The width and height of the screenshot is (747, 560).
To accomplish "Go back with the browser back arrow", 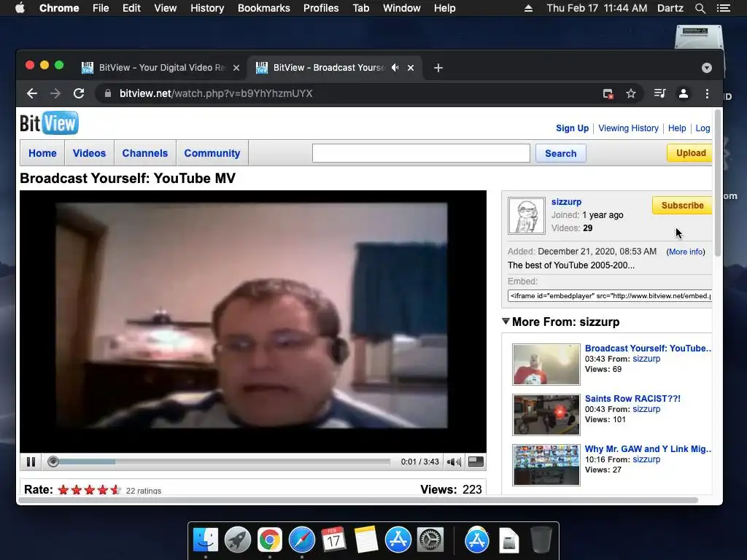I will pos(32,94).
